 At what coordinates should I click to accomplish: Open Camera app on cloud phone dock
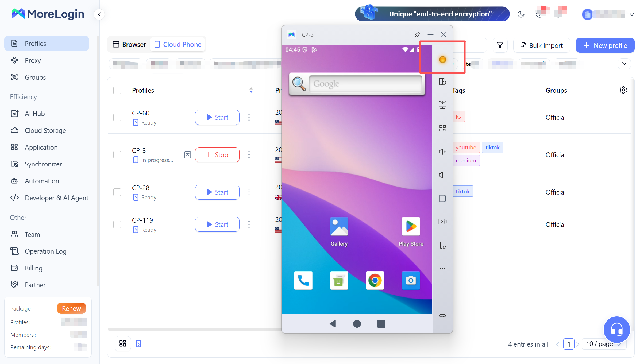click(x=411, y=280)
